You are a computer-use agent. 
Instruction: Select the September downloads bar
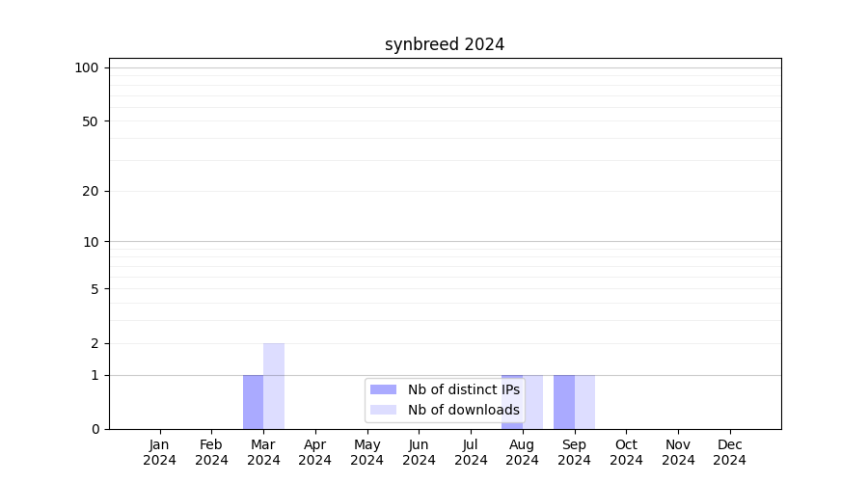584,401
